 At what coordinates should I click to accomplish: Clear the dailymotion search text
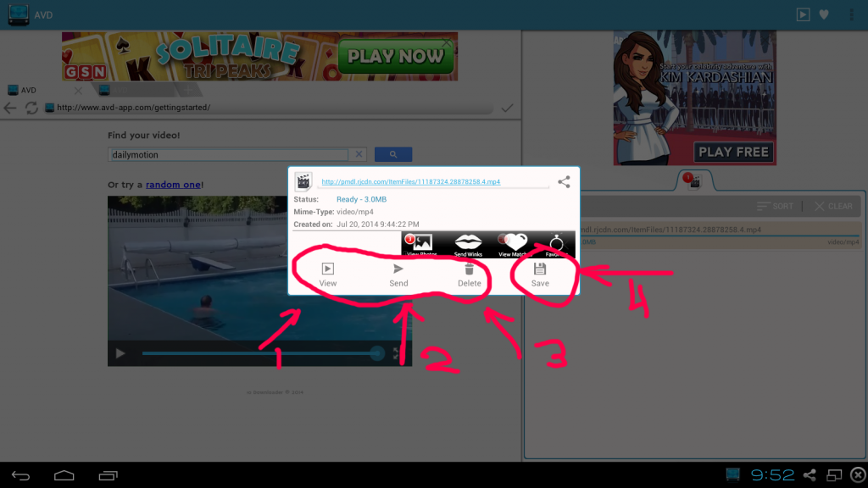[359, 153]
